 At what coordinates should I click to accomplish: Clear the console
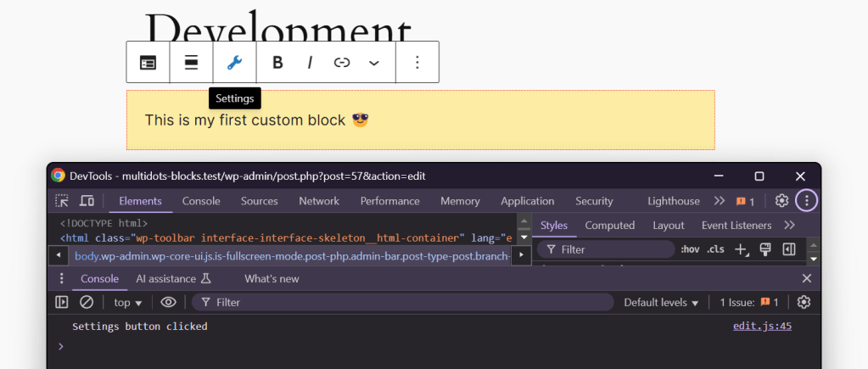pyautogui.click(x=87, y=302)
